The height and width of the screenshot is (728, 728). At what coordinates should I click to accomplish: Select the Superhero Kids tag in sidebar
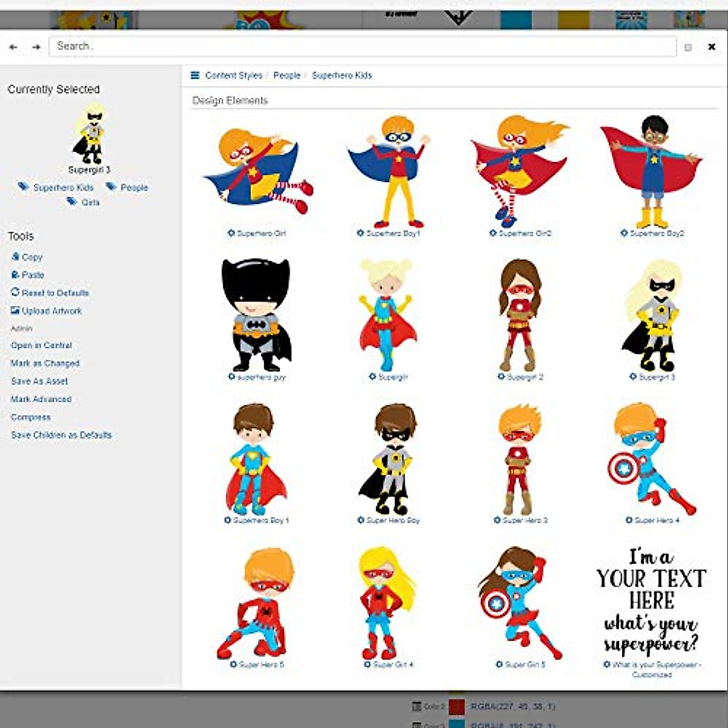(x=63, y=187)
